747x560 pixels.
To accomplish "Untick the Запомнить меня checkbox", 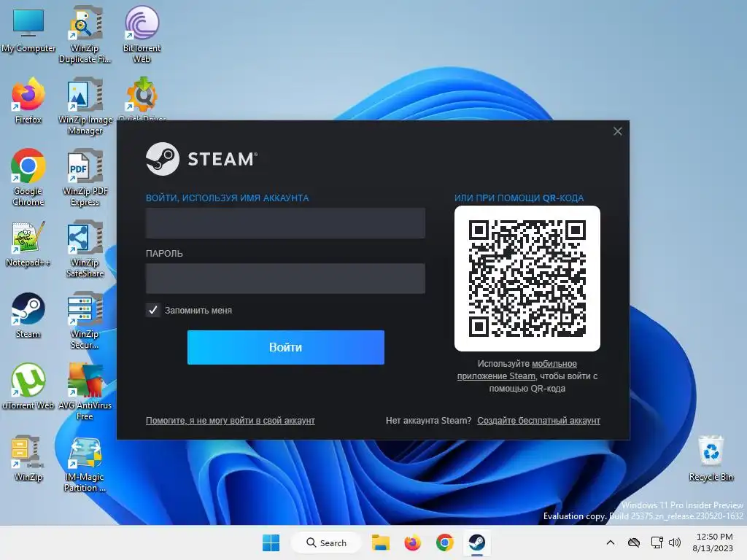I will click(x=153, y=311).
